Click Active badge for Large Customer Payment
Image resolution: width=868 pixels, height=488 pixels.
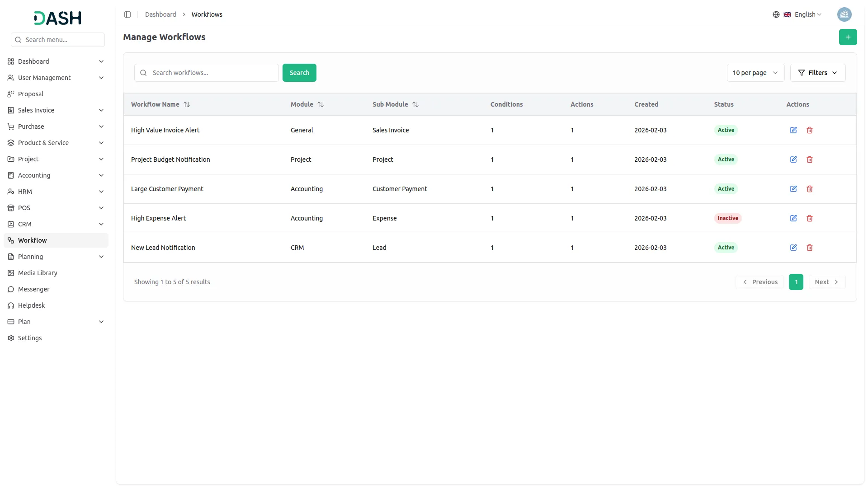click(x=726, y=189)
